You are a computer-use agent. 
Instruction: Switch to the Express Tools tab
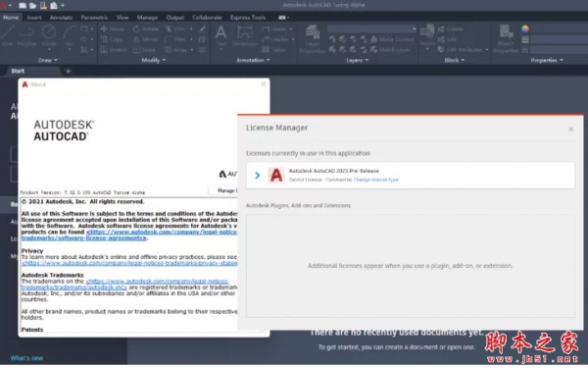click(248, 18)
